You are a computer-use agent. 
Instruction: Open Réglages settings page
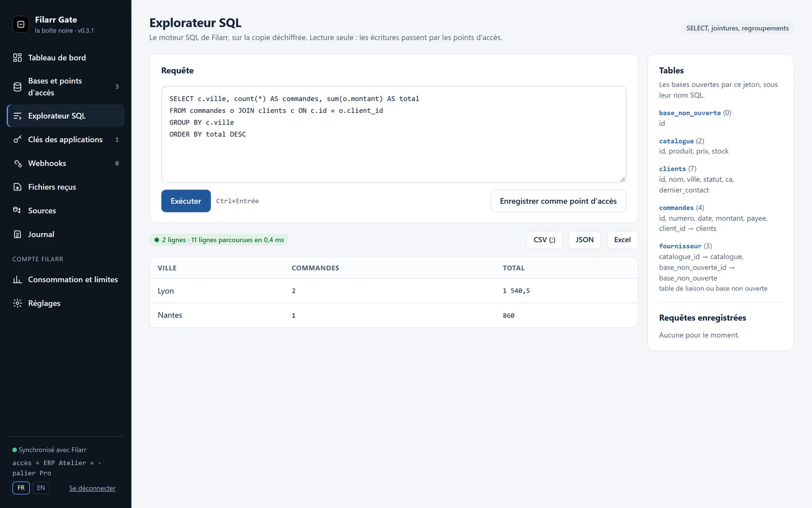pyautogui.click(x=65, y=303)
